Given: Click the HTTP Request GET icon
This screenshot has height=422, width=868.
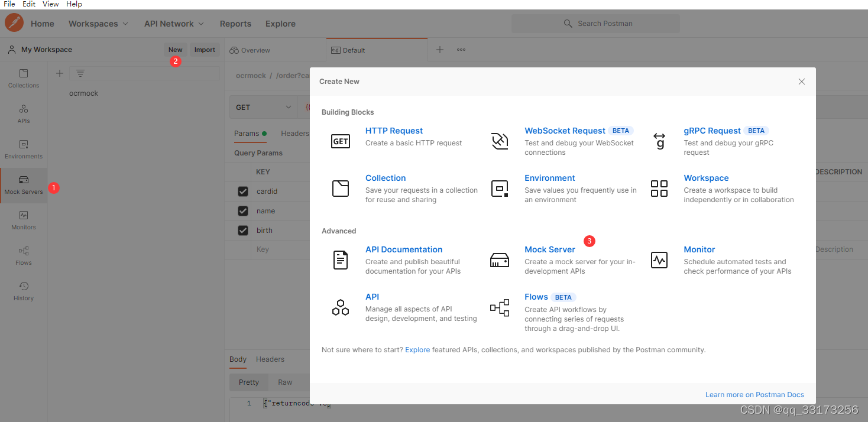Looking at the screenshot, I should 341,141.
